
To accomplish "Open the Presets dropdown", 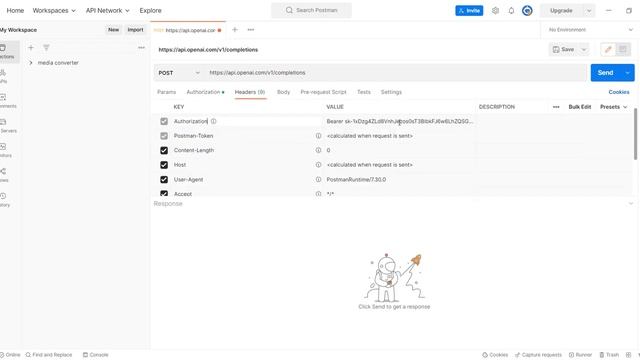I will pos(613,107).
